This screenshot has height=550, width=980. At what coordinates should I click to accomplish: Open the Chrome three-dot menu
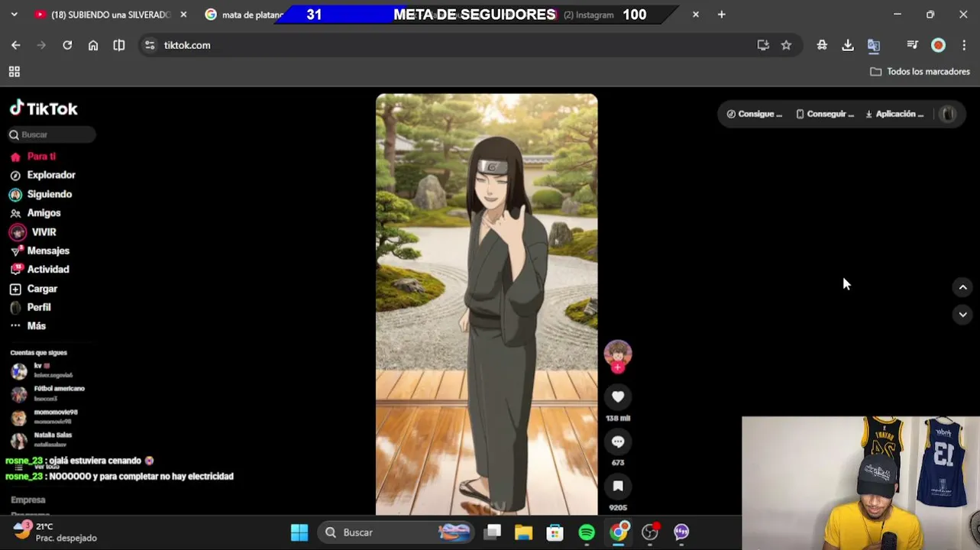[963, 45]
